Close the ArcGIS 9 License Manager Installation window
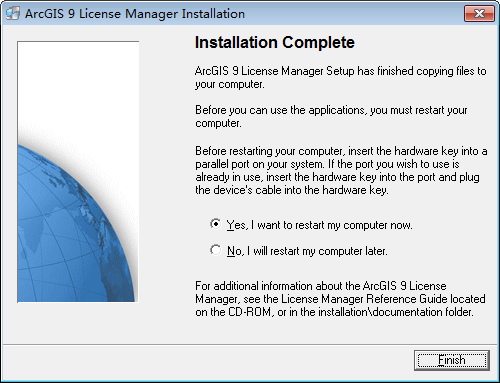Viewport: 500px width, 383px height. (x=479, y=13)
